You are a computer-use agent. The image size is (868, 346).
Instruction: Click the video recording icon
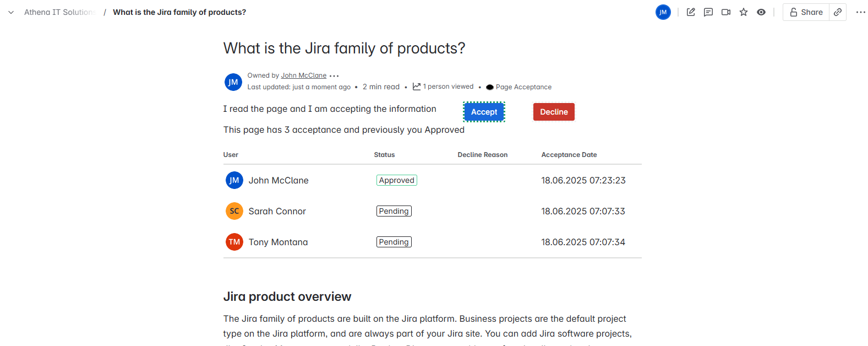(x=726, y=12)
